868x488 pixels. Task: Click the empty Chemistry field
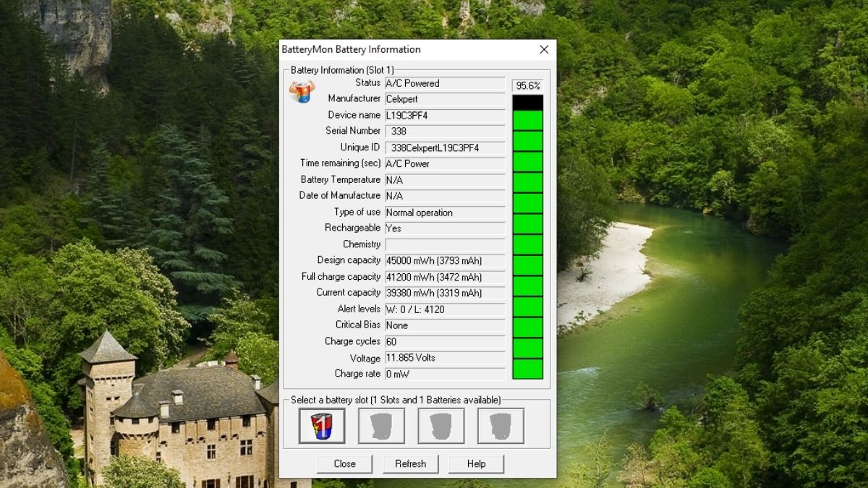(445, 244)
